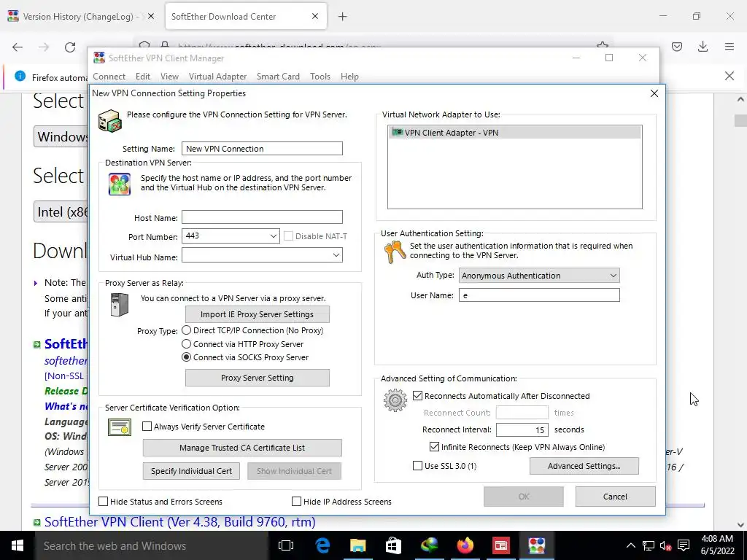The image size is (747, 560).
Task: Close the SoftEther Download Center tab
Action: [x=315, y=16]
